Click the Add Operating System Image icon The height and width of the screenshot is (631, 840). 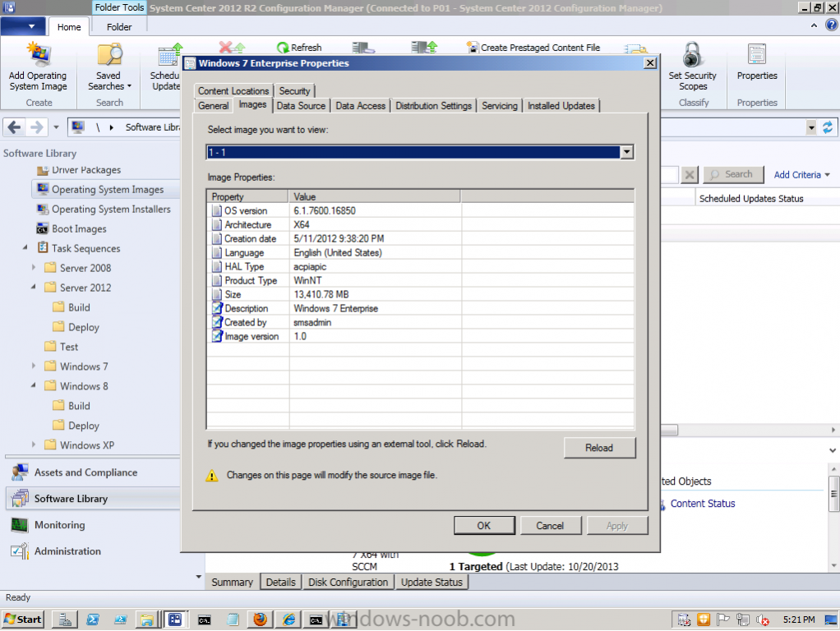coord(39,55)
